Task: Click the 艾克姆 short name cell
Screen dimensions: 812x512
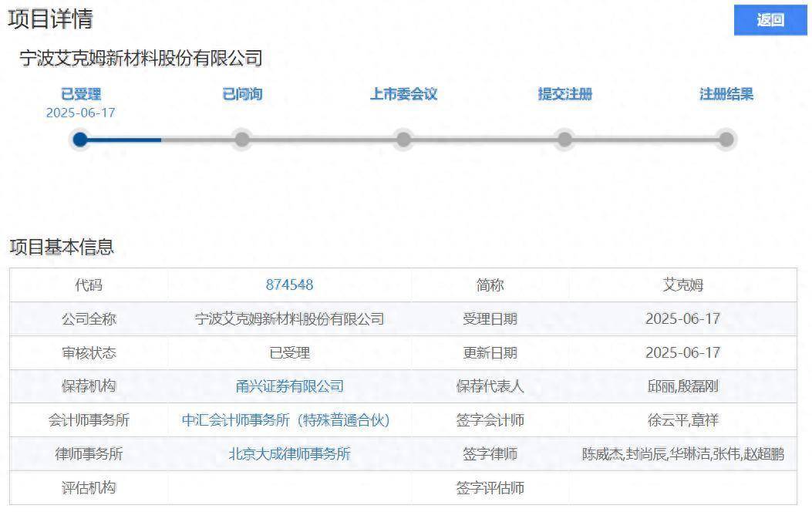Action: 683,285
